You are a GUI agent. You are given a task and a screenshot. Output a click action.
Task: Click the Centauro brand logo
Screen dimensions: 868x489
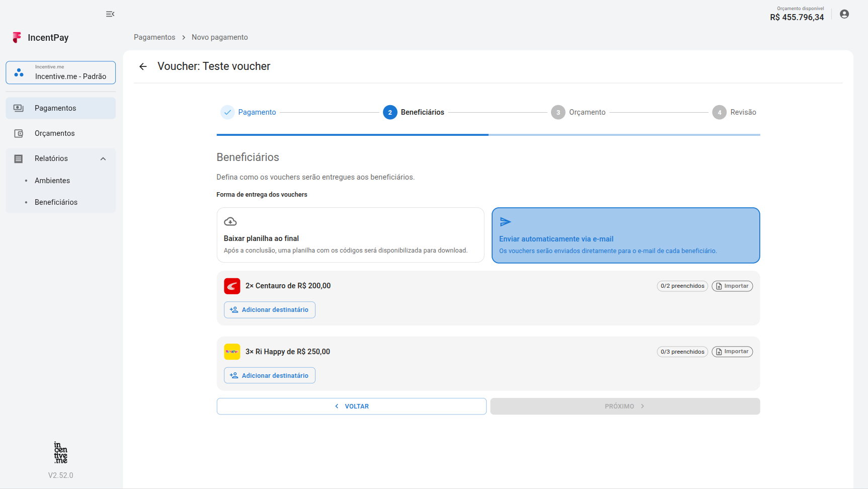tap(232, 286)
